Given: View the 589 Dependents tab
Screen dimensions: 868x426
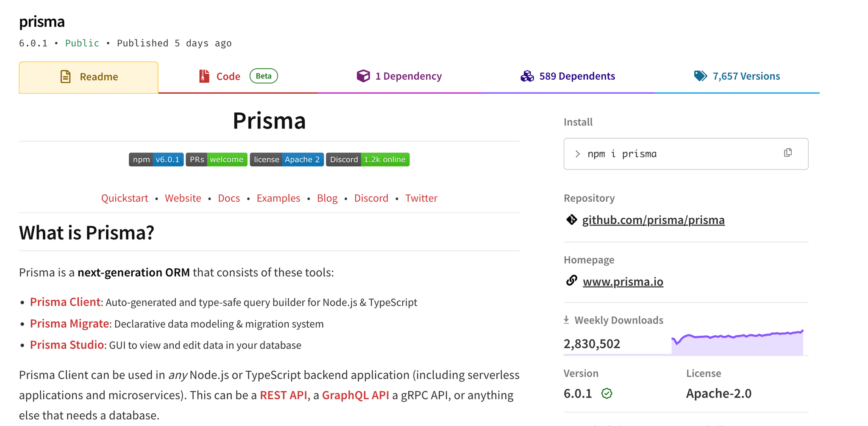Looking at the screenshot, I should (x=568, y=76).
